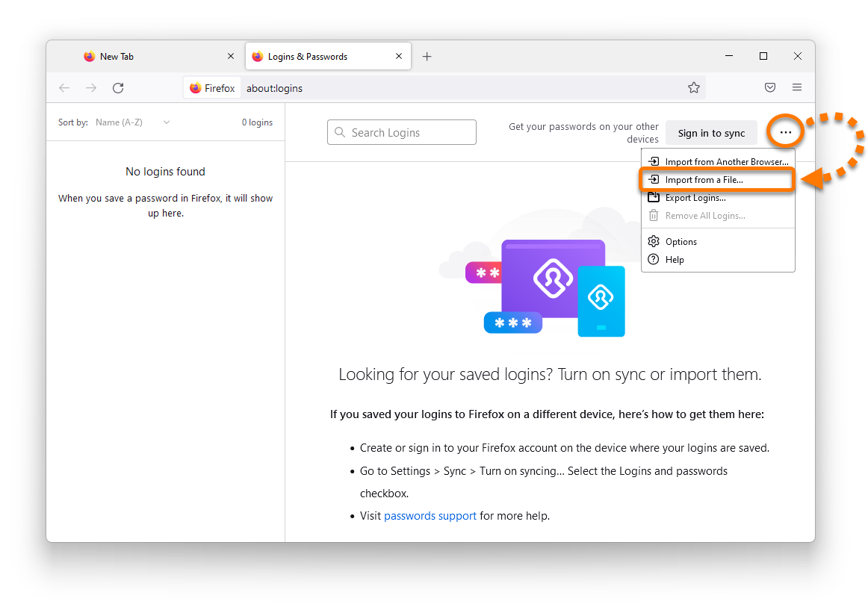
Task: Switch to the Logins & Passwords tab
Action: click(328, 57)
